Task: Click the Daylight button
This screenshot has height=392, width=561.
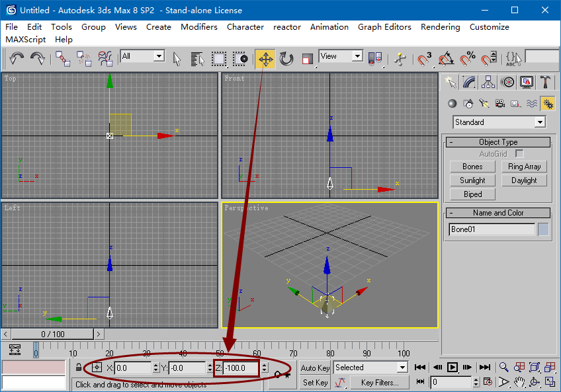Action: (524, 180)
